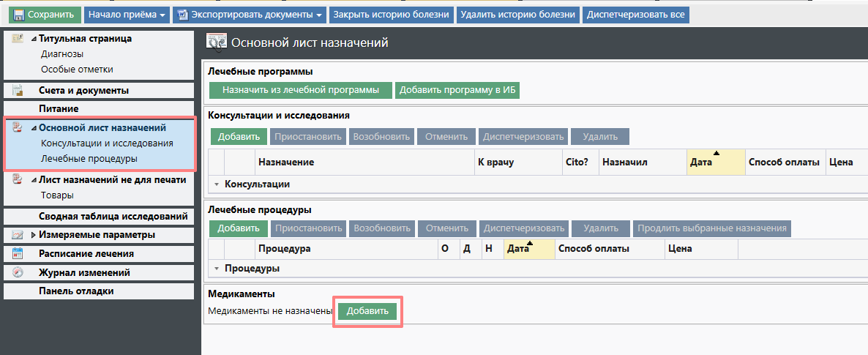The image size is (868, 355).
Task: Click the Титульная страница sidebar icon
Action: point(18,39)
